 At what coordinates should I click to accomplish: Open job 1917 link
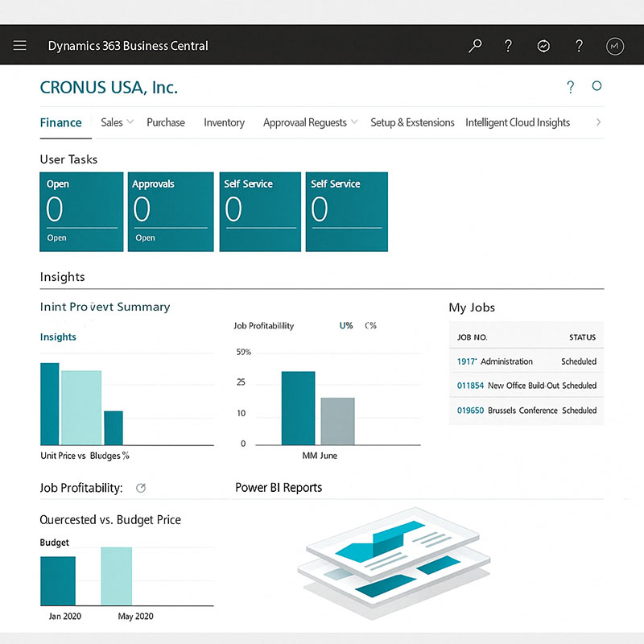466,361
